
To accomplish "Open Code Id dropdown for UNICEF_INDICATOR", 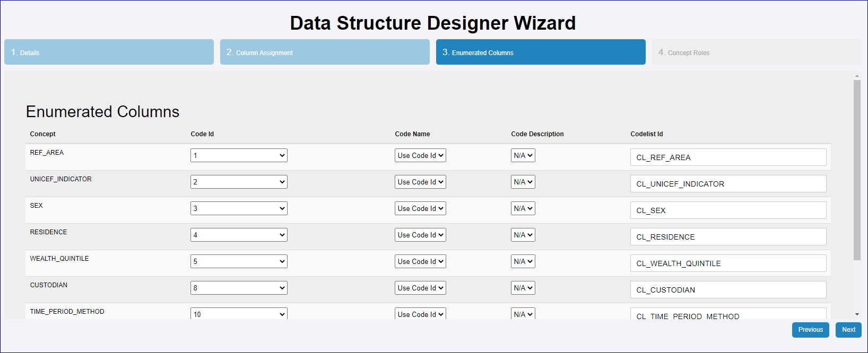I will pyautogui.click(x=239, y=182).
